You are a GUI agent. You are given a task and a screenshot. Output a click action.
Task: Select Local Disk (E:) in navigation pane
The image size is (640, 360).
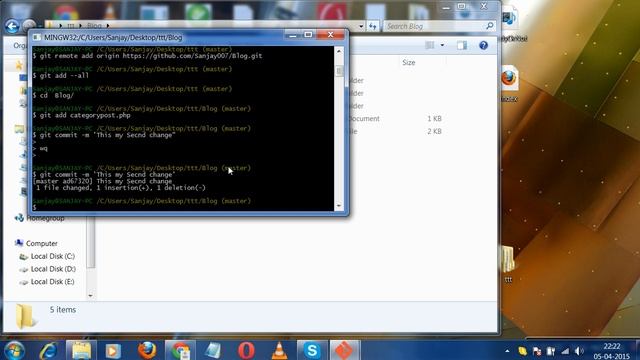(52, 282)
